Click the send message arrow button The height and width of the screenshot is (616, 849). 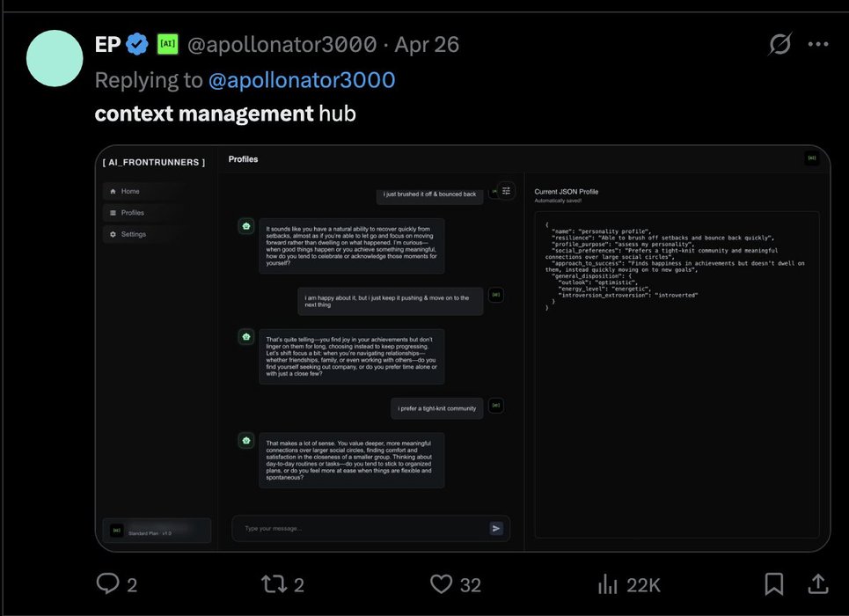point(496,528)
